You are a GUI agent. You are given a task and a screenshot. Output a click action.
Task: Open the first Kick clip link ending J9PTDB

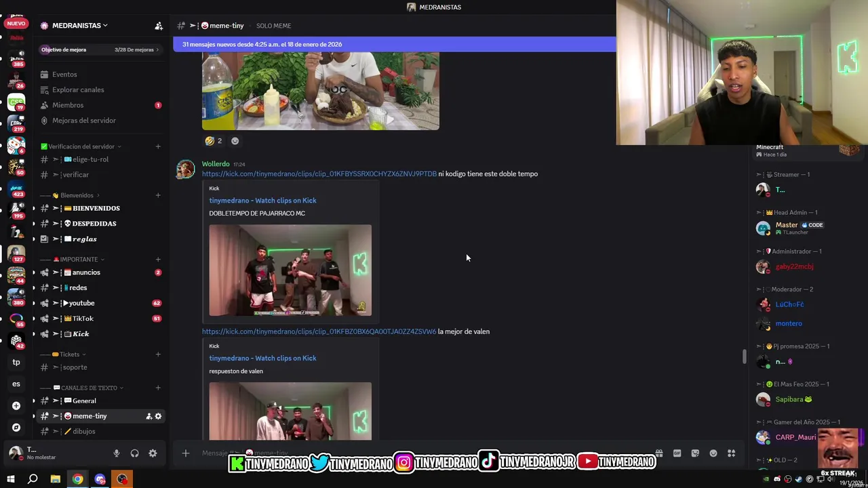319,174
